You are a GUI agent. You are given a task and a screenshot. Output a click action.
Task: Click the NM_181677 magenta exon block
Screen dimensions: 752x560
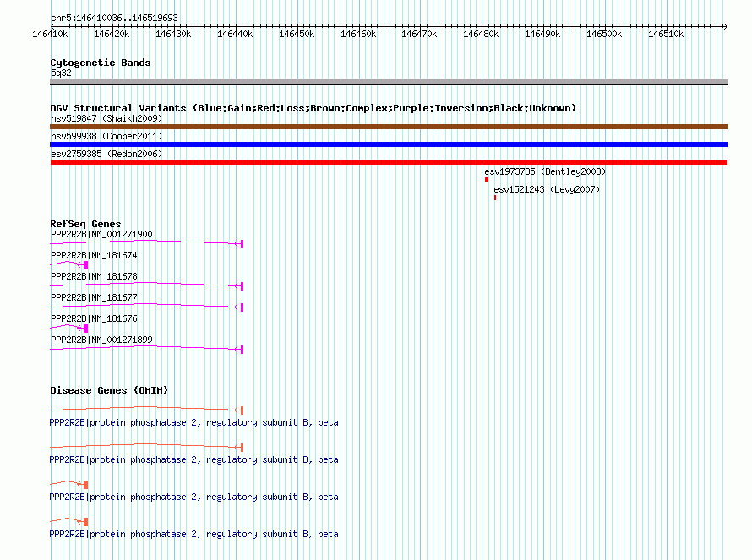[x=242, y=307]
